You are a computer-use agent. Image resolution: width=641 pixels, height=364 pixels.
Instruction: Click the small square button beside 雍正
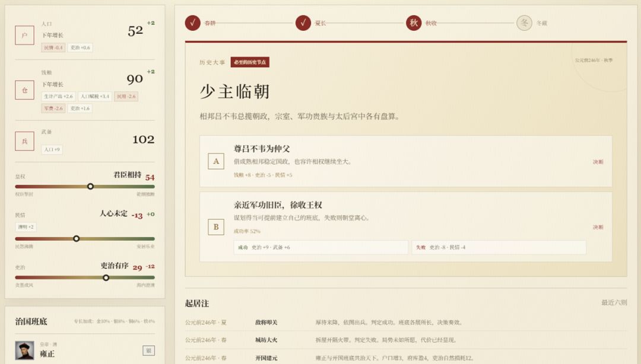(x=149, y=350)
